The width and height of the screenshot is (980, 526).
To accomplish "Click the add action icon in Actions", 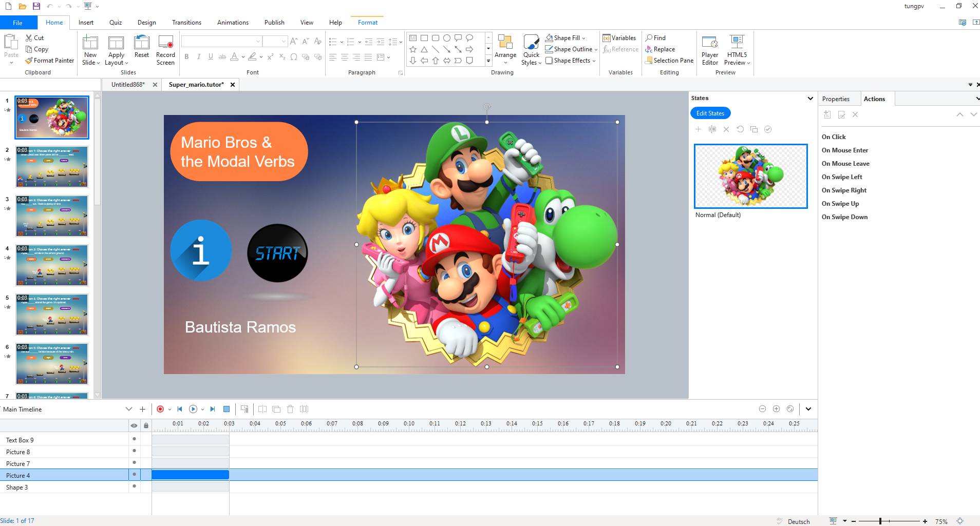I will click(x=827, y=114).
